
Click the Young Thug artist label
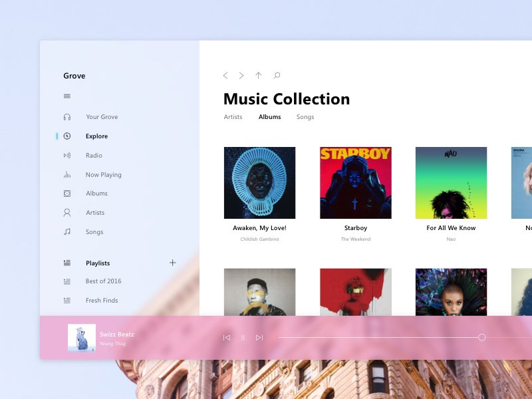tap(112, 343)
